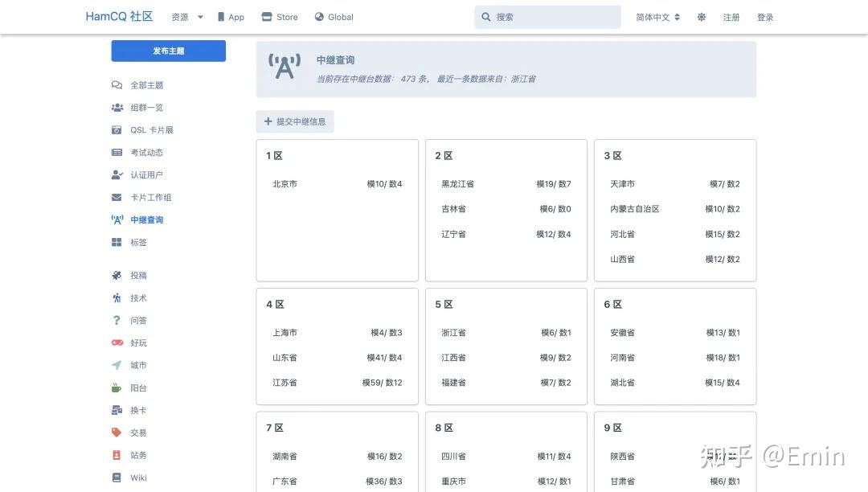Click the 发布主题 blue button

coord(168,50)
